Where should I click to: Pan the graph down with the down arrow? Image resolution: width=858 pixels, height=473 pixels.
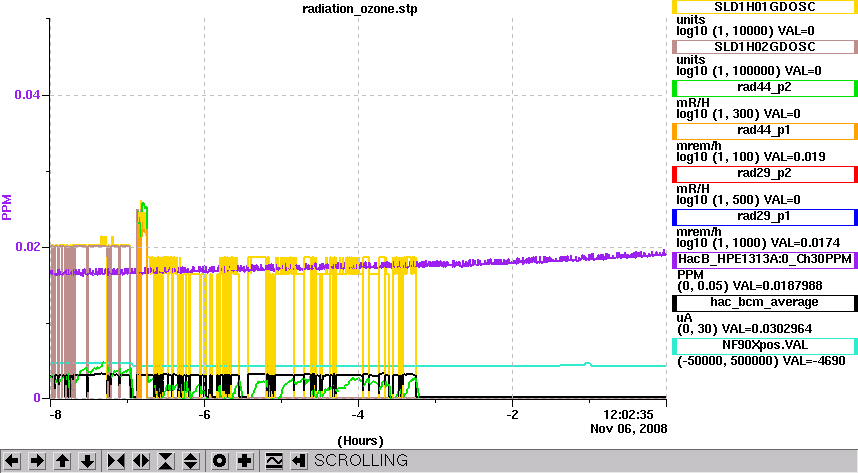(88, 461)
